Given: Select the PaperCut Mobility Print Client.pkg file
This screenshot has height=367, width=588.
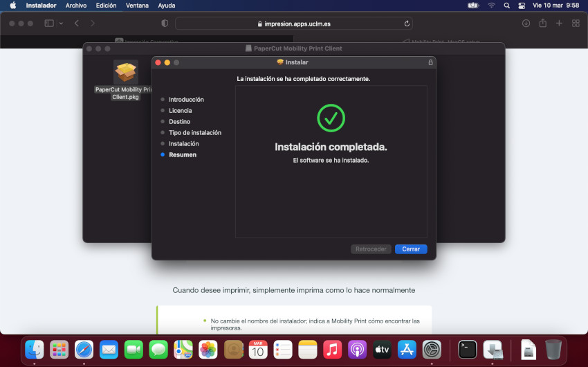Looking at the screenshot, I should coord(126,80).
